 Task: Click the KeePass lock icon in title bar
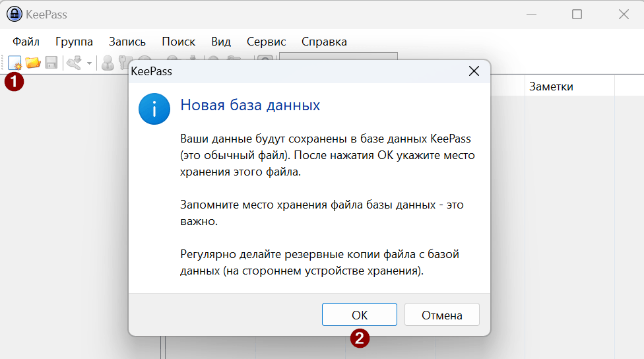pyautogui.click(x=15, y=14)
